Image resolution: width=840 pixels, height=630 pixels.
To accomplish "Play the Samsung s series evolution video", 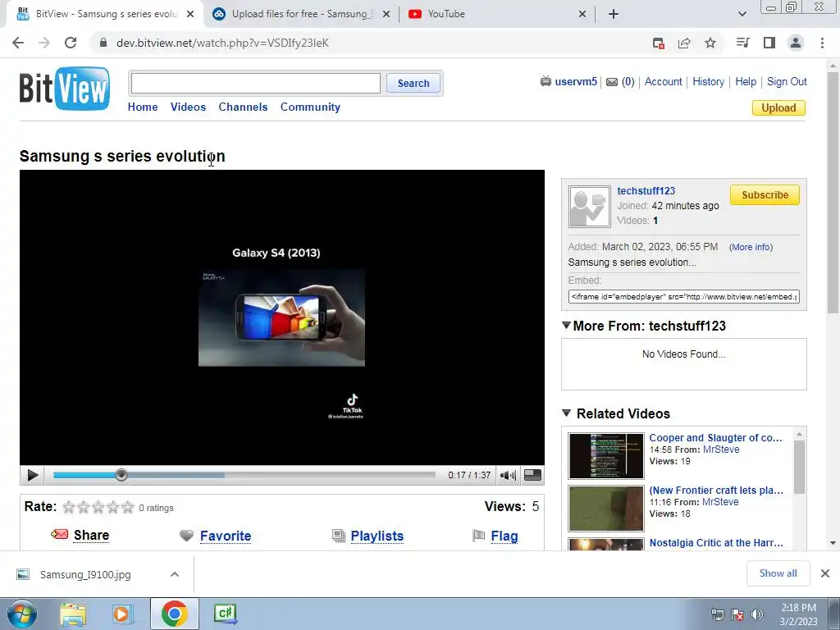I will point(32,475).
